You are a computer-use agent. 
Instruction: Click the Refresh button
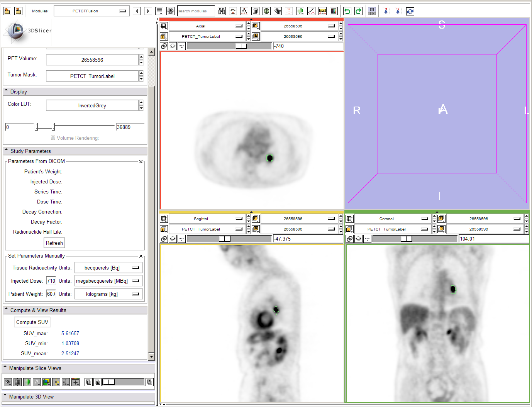(x=54, y=243)
